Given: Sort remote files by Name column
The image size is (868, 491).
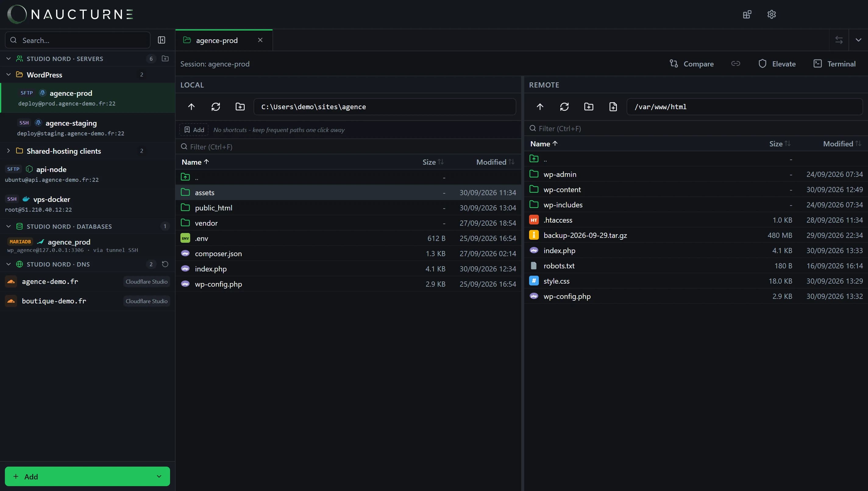Looking at the screenshot, I should (544, 144).
